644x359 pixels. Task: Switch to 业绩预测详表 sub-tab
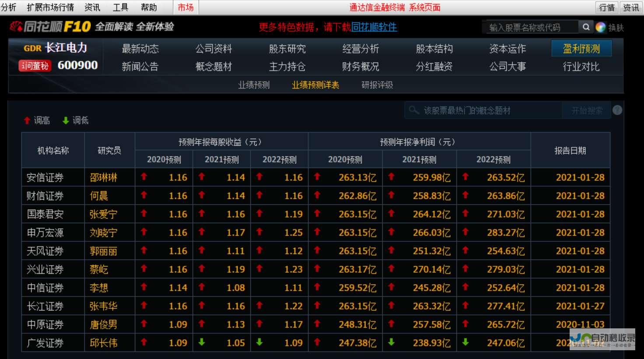[x=315, y=85]
